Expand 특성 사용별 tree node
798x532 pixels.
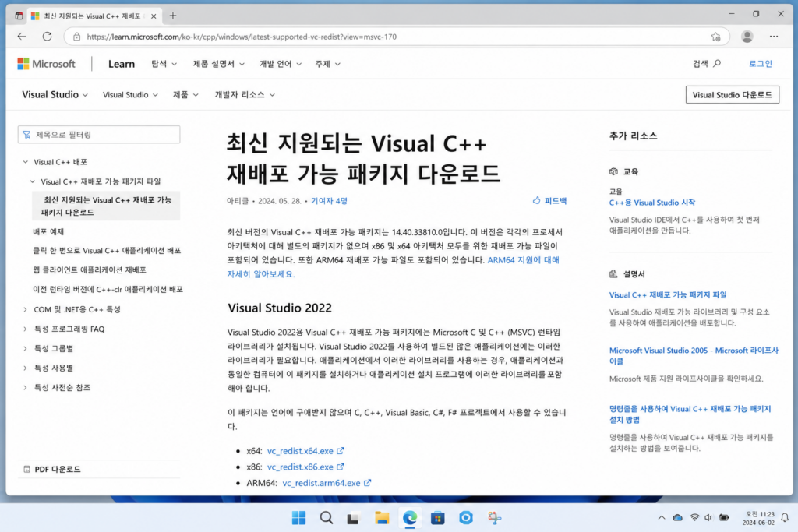26,368
